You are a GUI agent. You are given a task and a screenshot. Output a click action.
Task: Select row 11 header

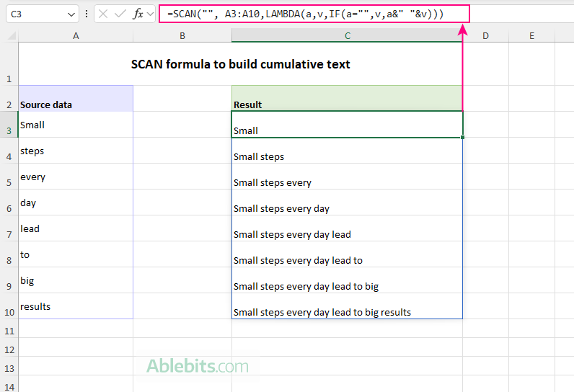point(9,329)
